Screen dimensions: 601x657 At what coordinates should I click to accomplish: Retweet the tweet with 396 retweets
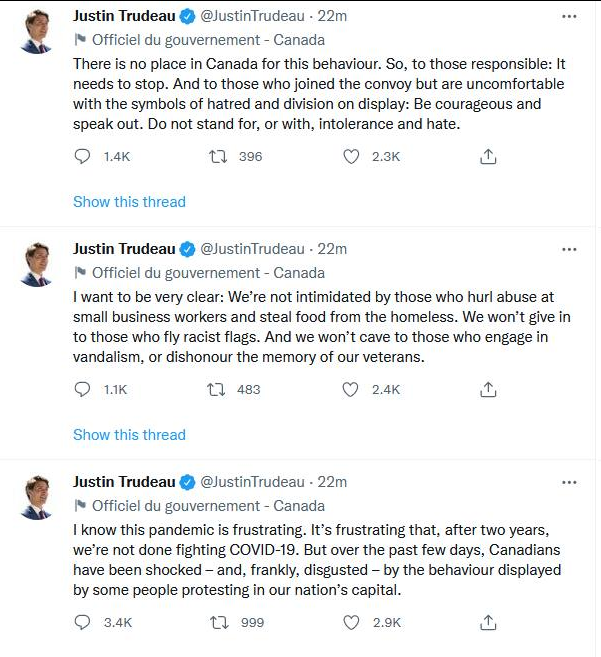(216, 157)
